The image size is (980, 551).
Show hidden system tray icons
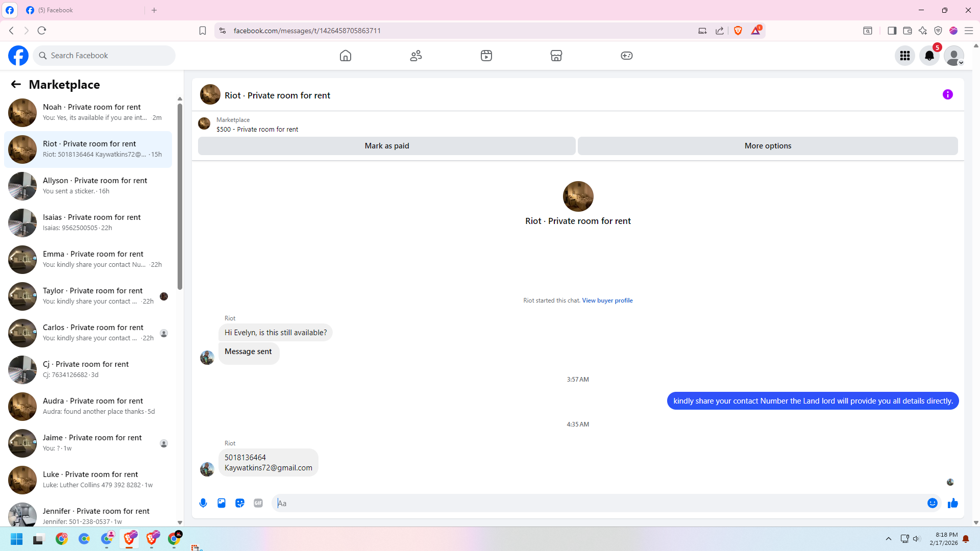pyautogui.click(x=889, y=539)
